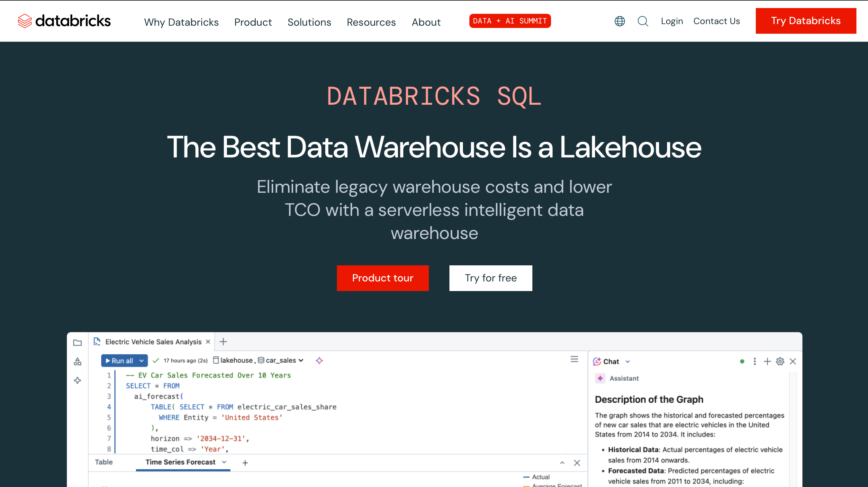Open site search magnifier icon

(x=643, y=21)
